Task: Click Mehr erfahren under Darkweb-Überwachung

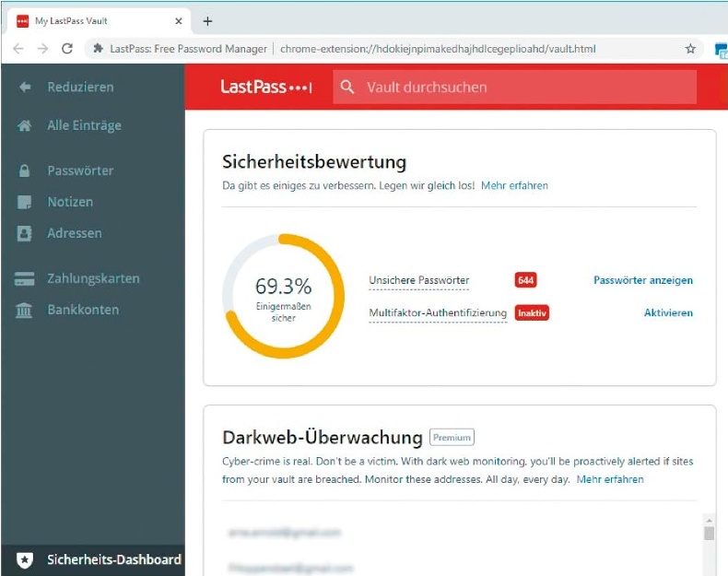Action: 610,479
